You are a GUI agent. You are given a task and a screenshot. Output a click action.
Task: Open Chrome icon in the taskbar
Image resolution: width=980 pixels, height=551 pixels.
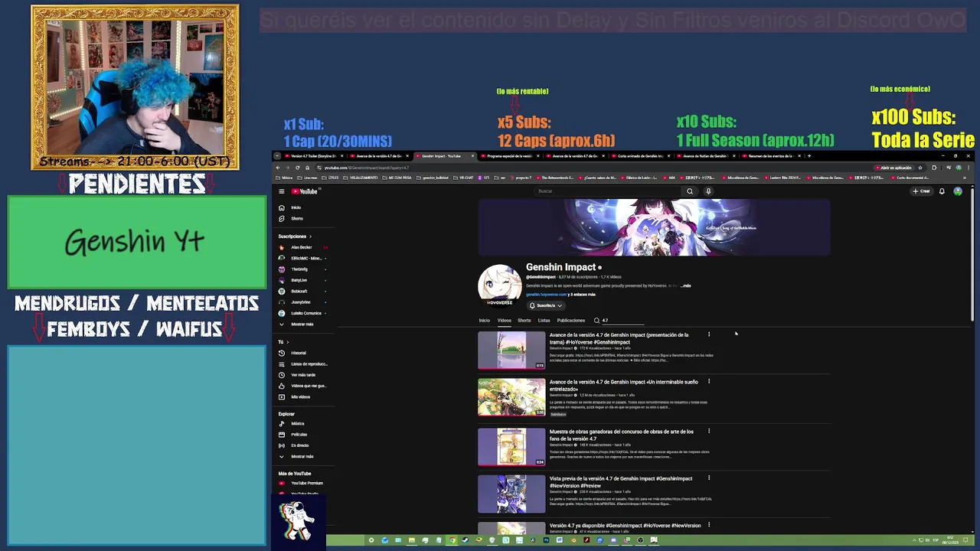(452, 540)
